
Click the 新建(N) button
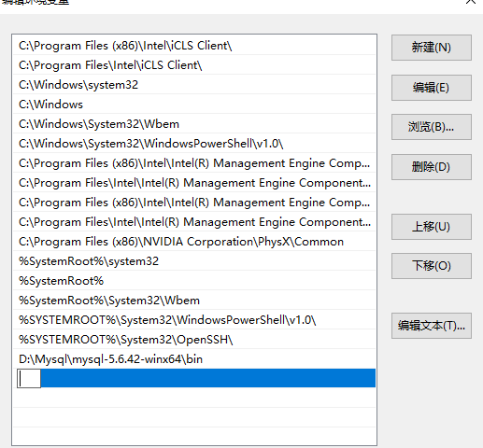432,48
